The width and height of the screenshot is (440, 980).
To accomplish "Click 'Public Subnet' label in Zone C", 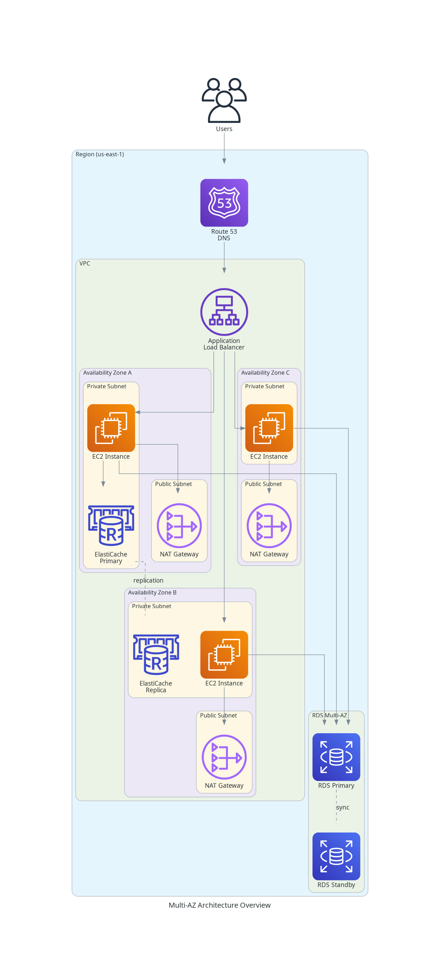I will coord(263,484).
